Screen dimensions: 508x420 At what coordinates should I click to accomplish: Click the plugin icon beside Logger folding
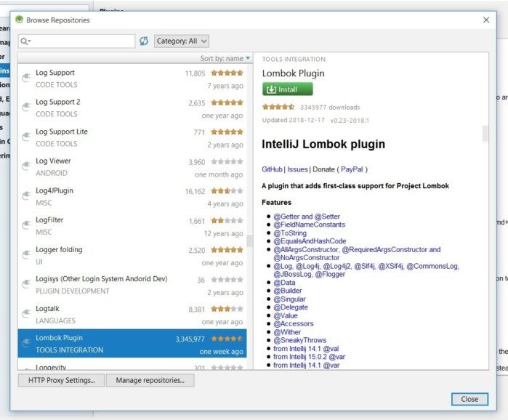[26, 254]
